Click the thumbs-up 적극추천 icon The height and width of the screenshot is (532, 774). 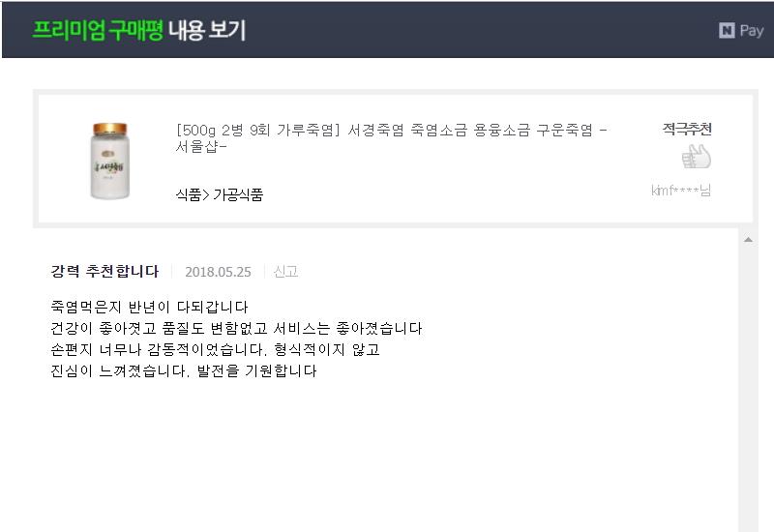[x=696, y=157]
